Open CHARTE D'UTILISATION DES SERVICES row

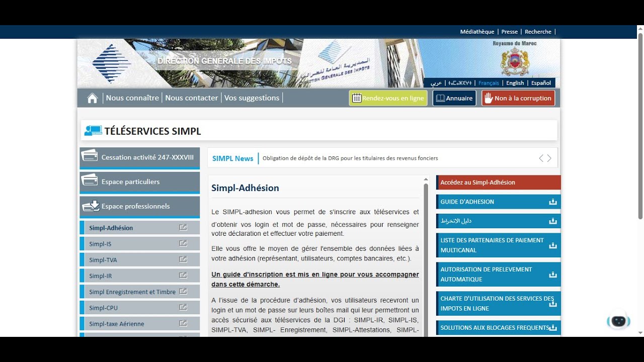pos(498,304)
